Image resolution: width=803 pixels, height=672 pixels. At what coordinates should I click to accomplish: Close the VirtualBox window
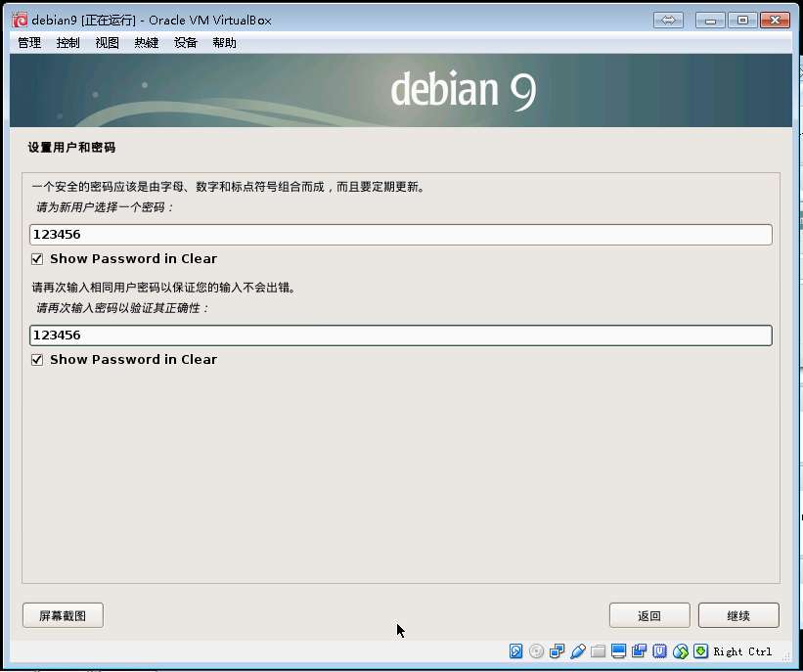pyautogui.click(x=775, y=20)
